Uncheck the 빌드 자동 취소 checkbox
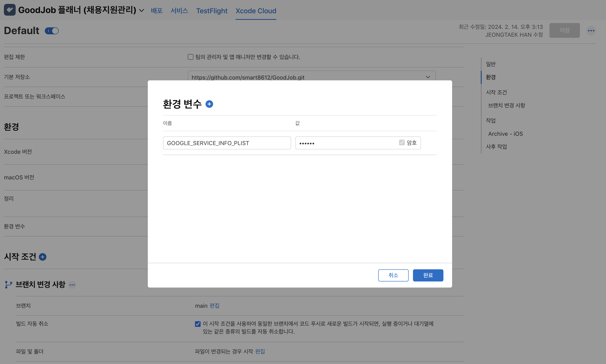Image resolution: width=606 pixels, height=364 pixels. 198,324
